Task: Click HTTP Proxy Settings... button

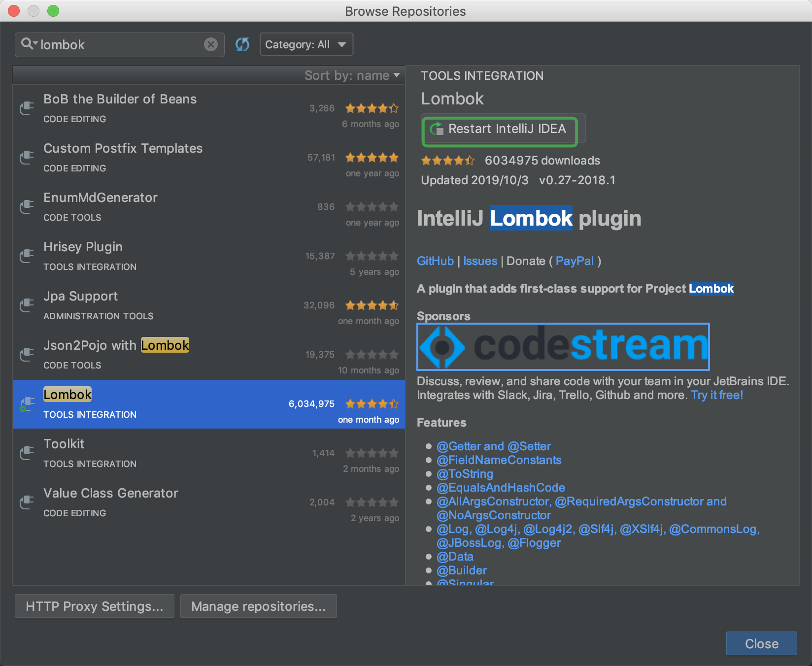Action: tap(95, 606)
